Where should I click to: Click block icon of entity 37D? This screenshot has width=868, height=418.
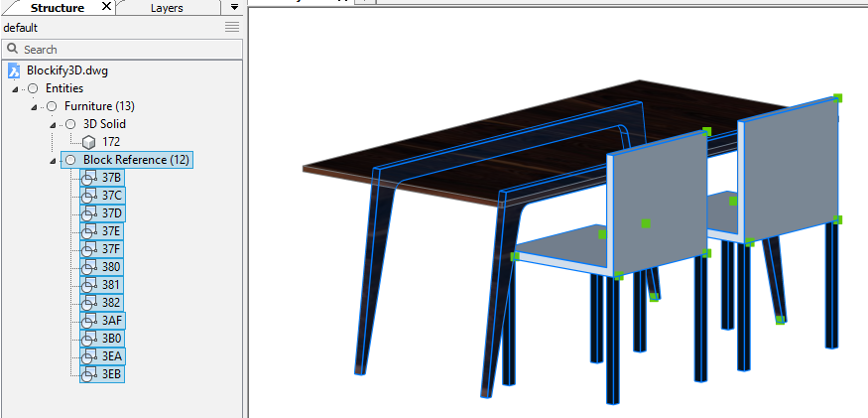click(88, 213)
